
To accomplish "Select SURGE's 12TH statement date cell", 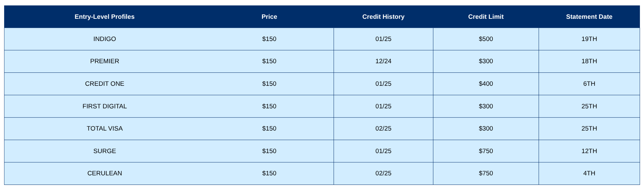I will tap(589, 151).
